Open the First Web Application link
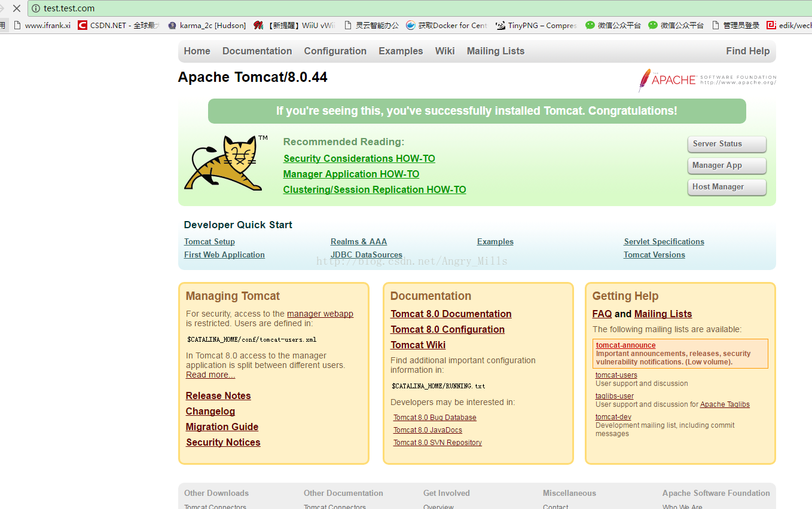 pyautogui.click(x=224, y=255)
